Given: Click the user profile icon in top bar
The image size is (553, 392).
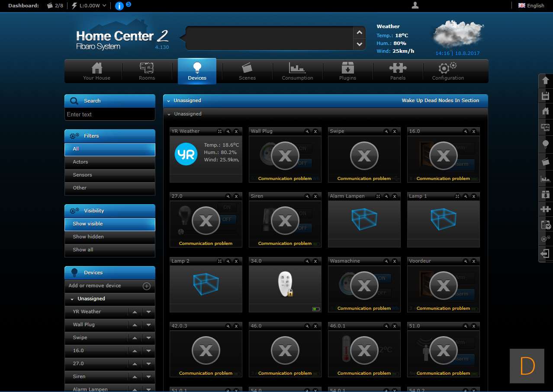Looking at the screenshot, I should [415, 6].
